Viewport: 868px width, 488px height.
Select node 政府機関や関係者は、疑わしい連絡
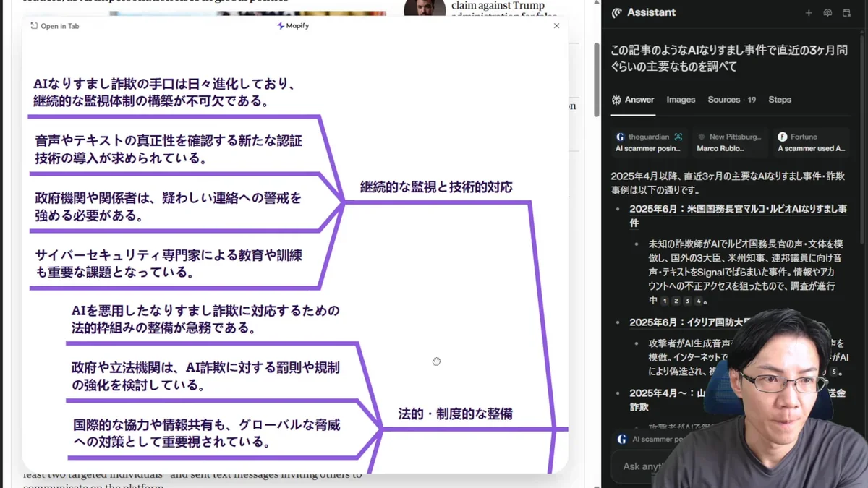click(168, 207)
